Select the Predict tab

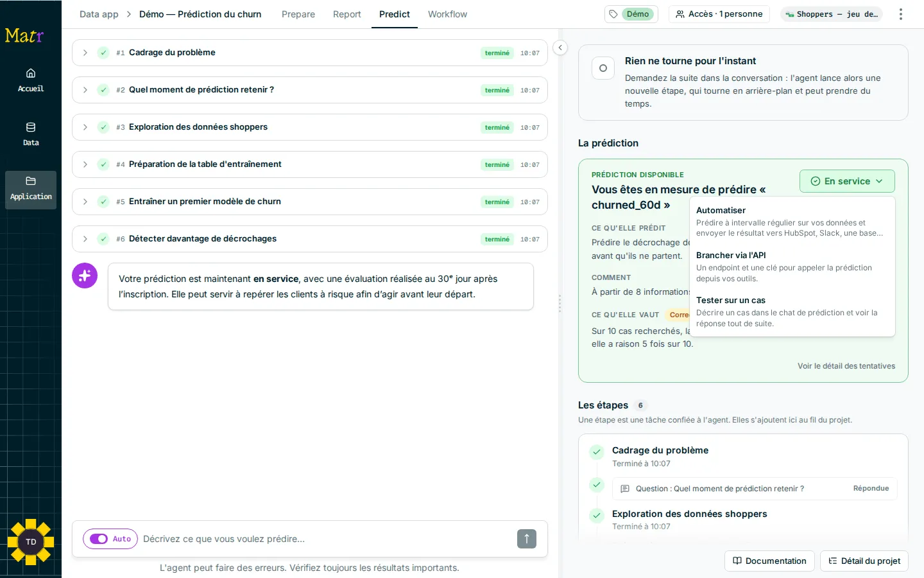pyautogui.click(x=395, y=14)
